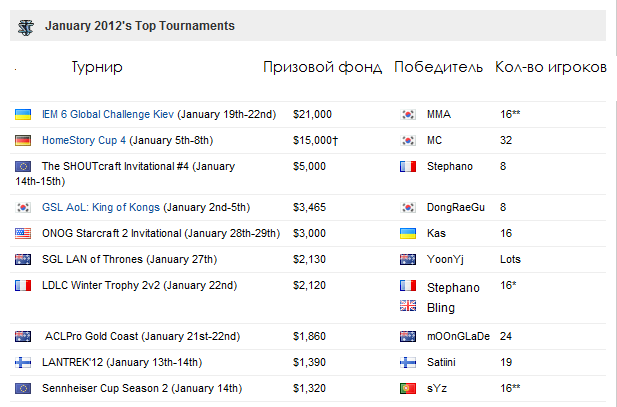The image size is (617, 407).
Task: Click the January 2012's Top Tournaments title
Action: (140, 26)
